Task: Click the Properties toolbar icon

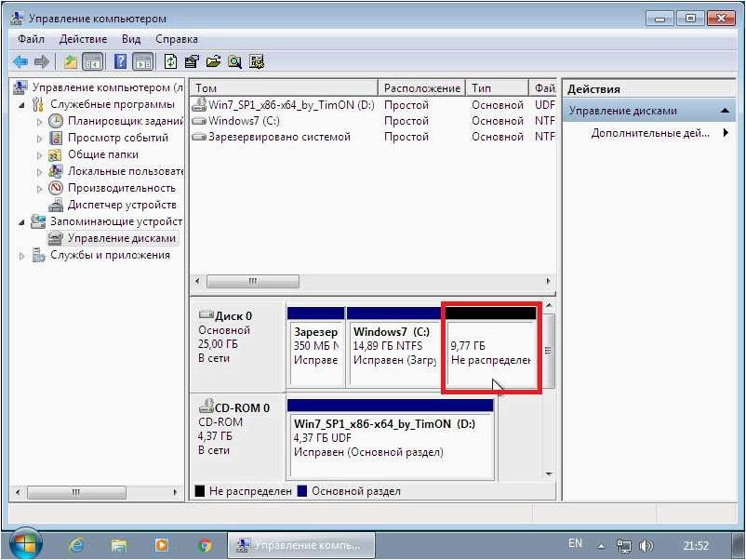Action: (192, 61)
